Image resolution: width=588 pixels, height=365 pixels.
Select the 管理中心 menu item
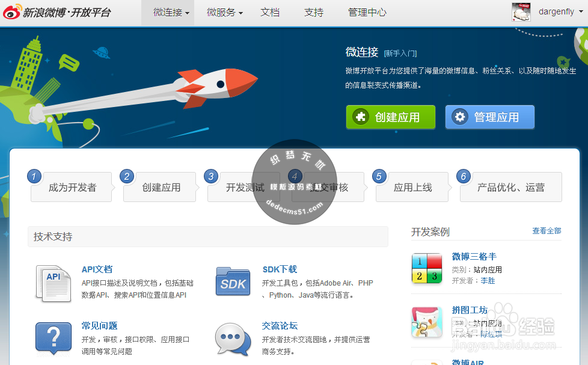point(367,11)
